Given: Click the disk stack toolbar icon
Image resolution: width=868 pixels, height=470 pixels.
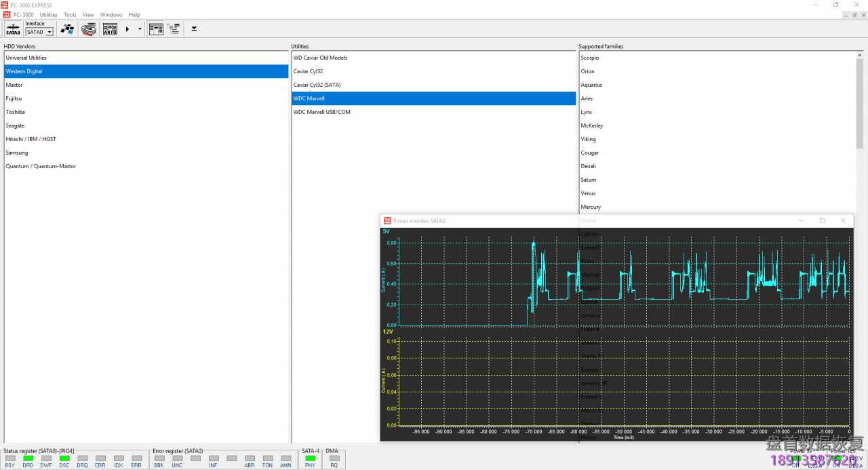Looking at the screenshot, I should pos(88,28).
